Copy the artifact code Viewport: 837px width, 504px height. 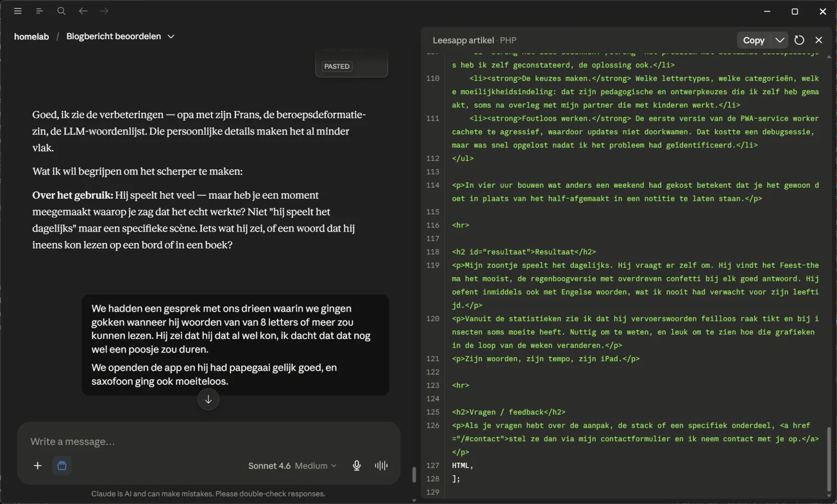[754, 40]
